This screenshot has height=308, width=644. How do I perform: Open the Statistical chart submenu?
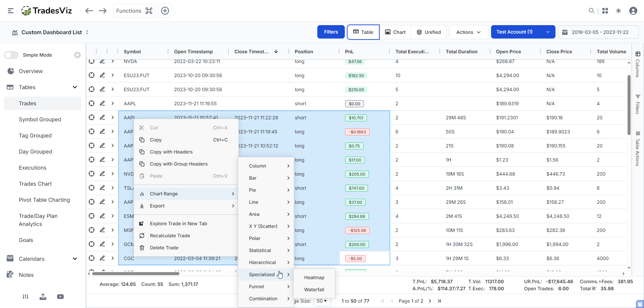[x=266, y=250]
